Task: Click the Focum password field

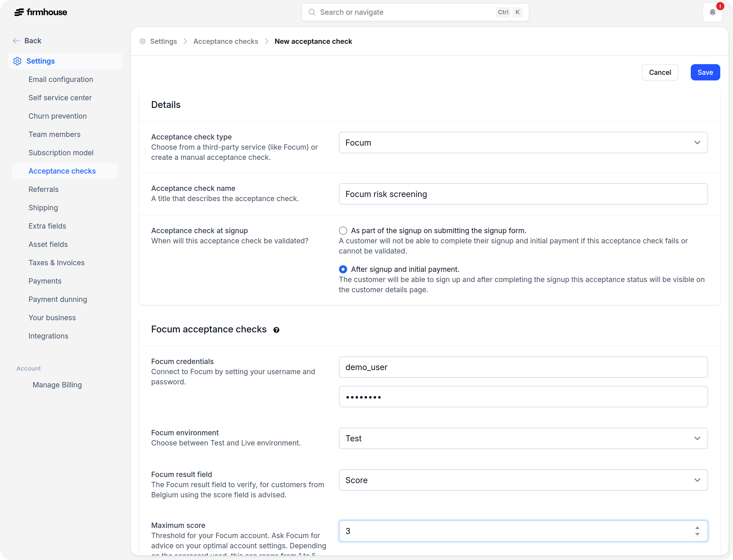Action: pyautogui.click(x=523, y=397)
